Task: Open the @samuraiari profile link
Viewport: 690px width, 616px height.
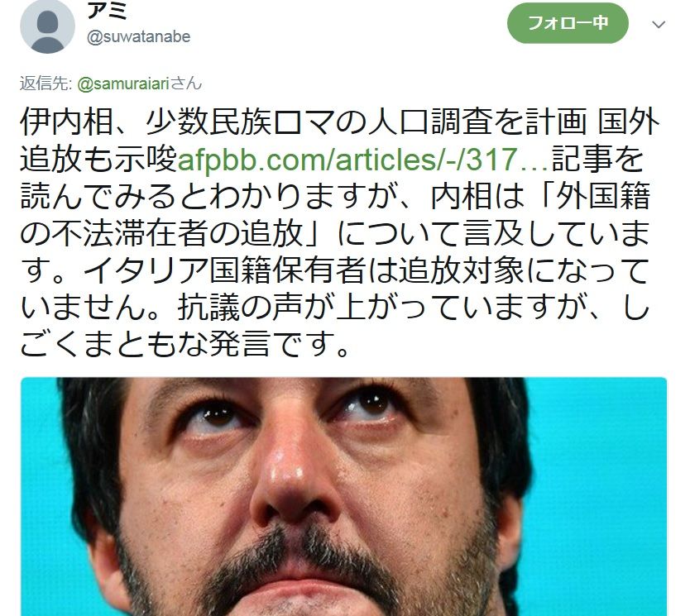Action: pos(123,84)
